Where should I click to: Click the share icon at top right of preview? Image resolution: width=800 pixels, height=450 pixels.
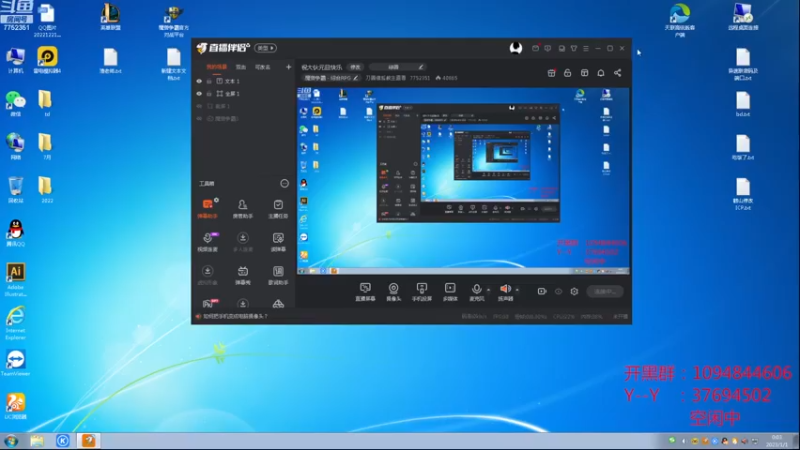[617, 73]
